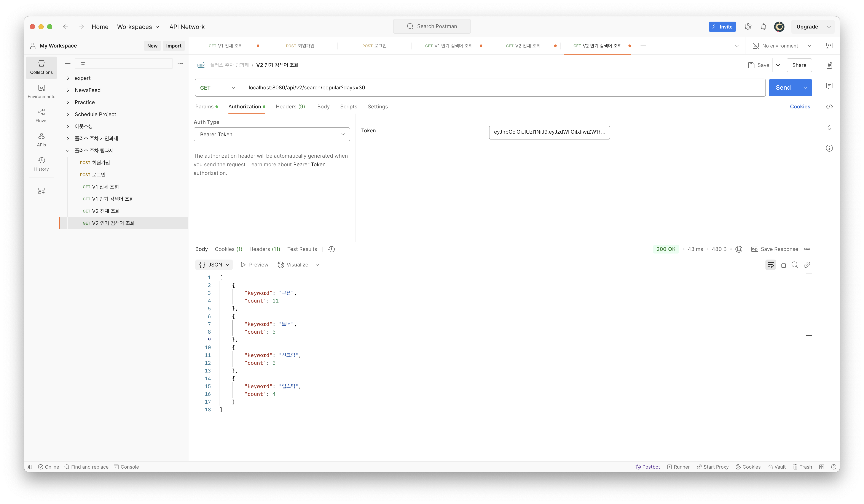Image resolution: width=864 pixels, height=504 pixels.
Task: Copy response body with copy icon
Action: (782, 265)
